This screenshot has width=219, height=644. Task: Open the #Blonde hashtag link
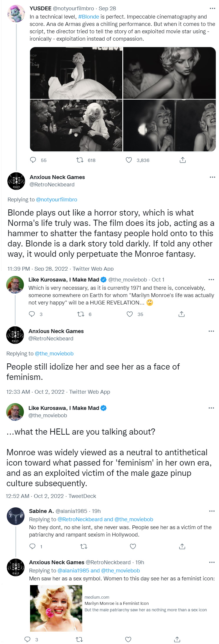point(88,17)
